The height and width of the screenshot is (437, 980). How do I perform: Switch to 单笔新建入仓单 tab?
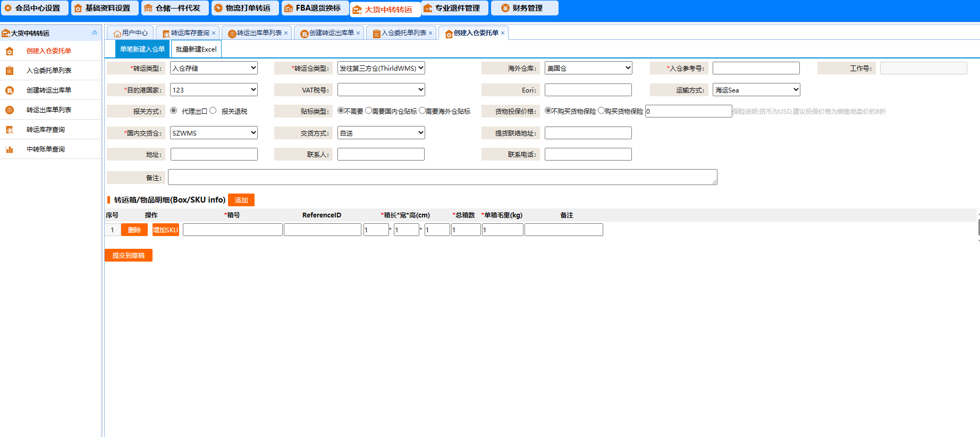142,49
